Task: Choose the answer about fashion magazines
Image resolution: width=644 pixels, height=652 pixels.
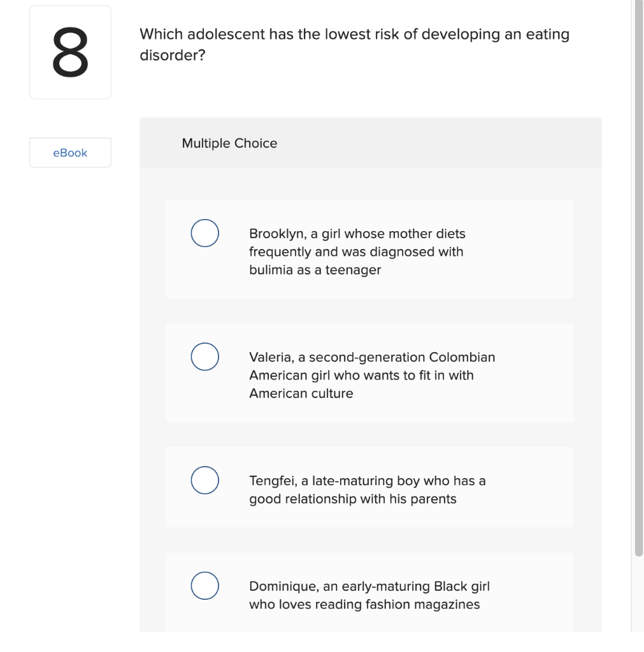Action: click(369, 595)
